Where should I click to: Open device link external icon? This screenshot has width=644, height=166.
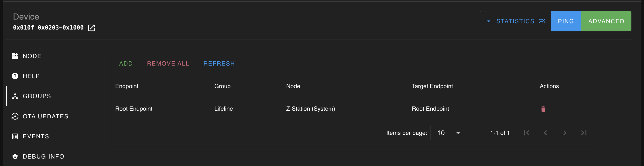pos(91,28)
